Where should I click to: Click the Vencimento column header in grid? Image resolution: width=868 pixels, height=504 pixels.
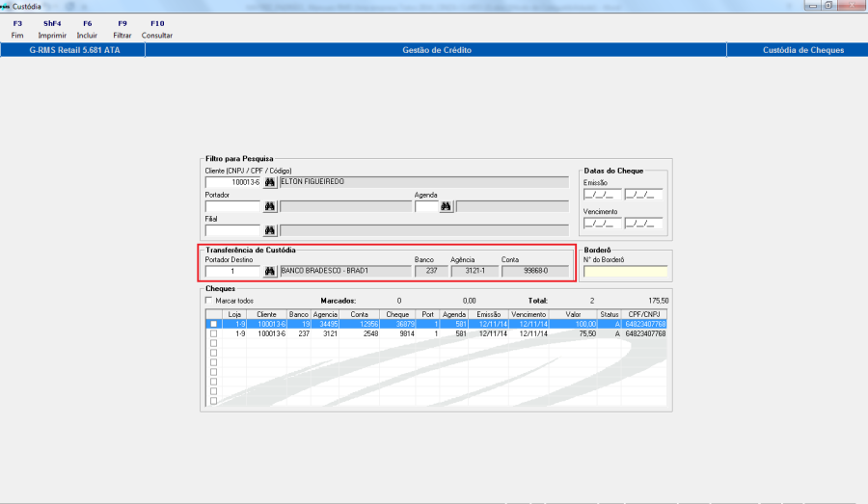[529, 314]
